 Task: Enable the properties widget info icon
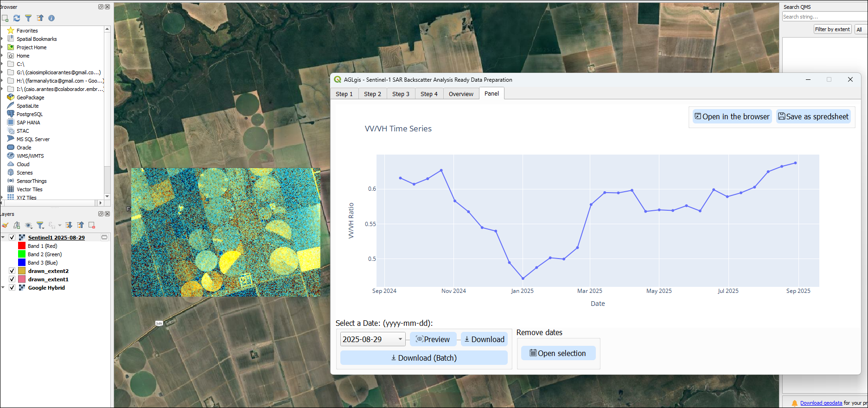coord(51,18)
